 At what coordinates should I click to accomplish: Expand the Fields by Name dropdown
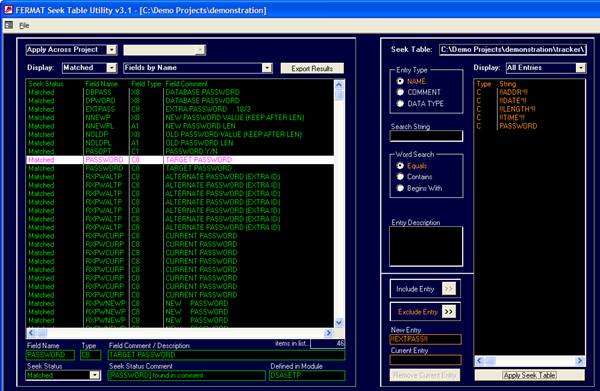click(x=267, y=68)
